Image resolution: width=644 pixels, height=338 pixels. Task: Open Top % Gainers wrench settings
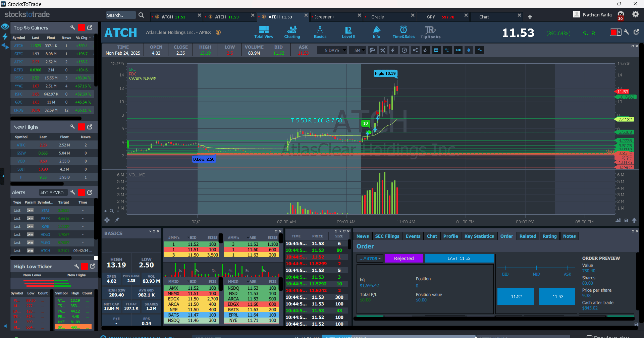72,28
